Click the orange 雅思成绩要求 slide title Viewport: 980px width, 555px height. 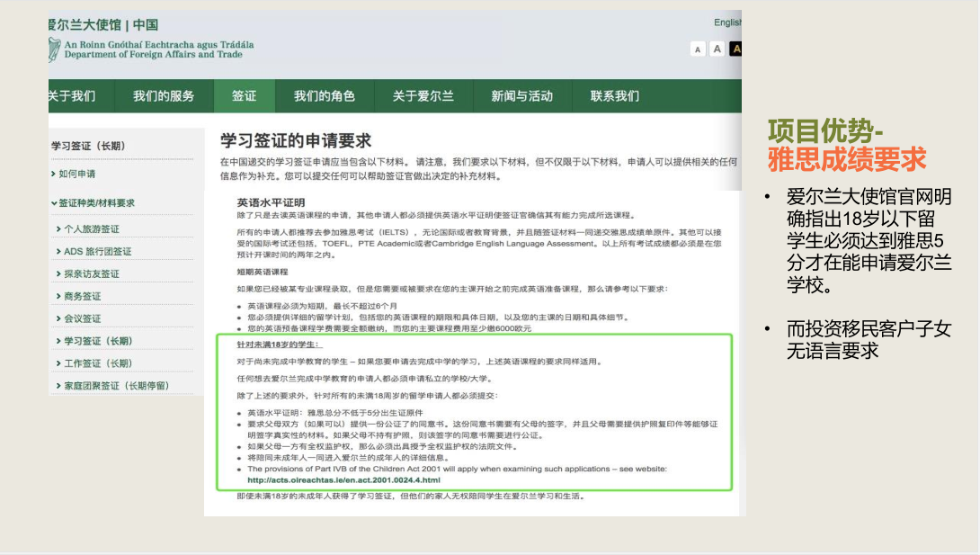(x=847, y=159)
